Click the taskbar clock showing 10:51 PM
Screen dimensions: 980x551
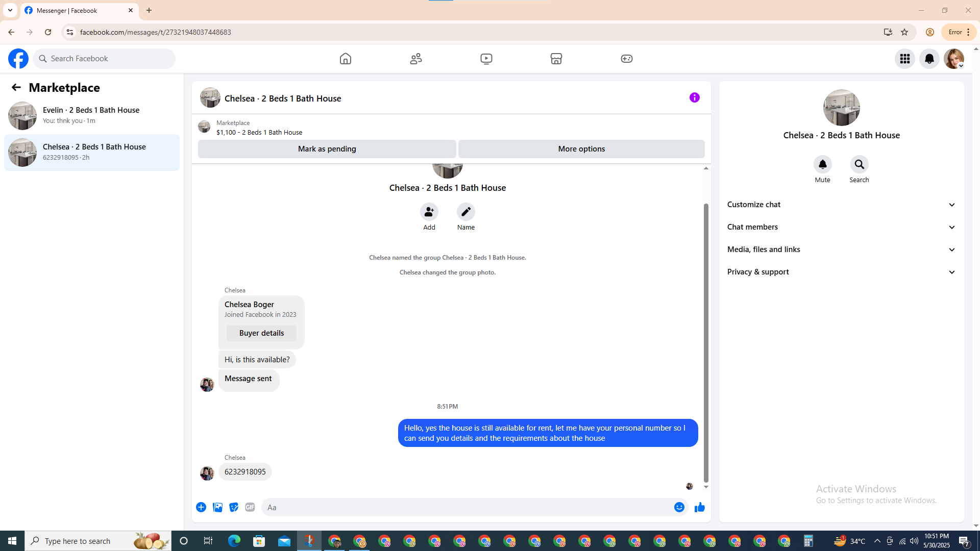pyautogui.click(x=937, y=541)
